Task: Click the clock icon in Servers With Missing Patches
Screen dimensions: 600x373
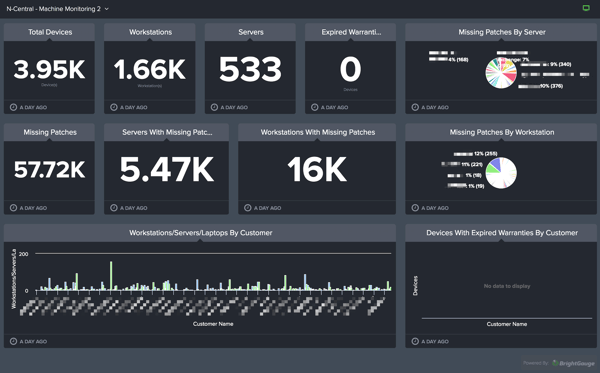Action: pyautogui.click(x=114, y=208)
